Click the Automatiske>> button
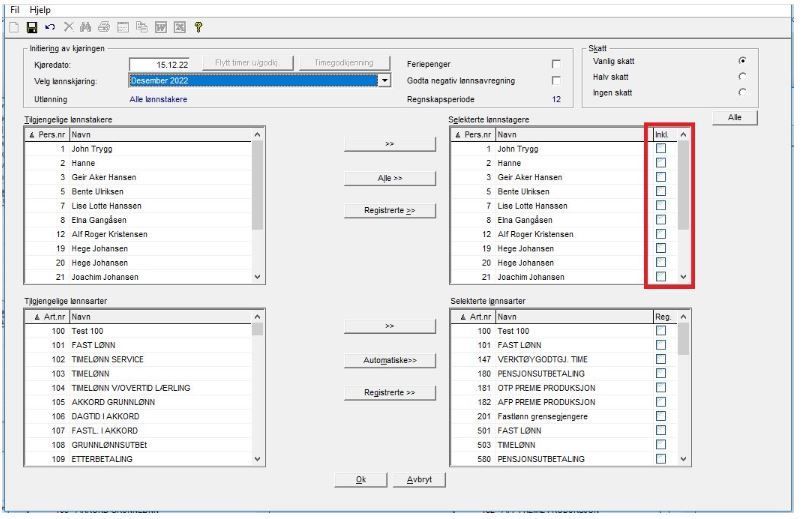Image resolution: width=805 pixels, height=519 pixels. coord(390,360)
